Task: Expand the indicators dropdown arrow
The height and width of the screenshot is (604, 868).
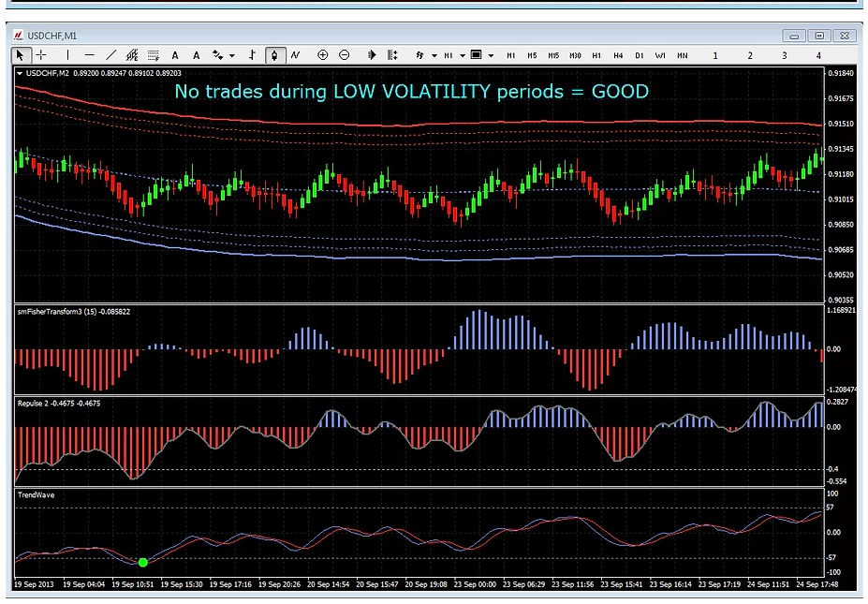Action: tap(434, 55)
